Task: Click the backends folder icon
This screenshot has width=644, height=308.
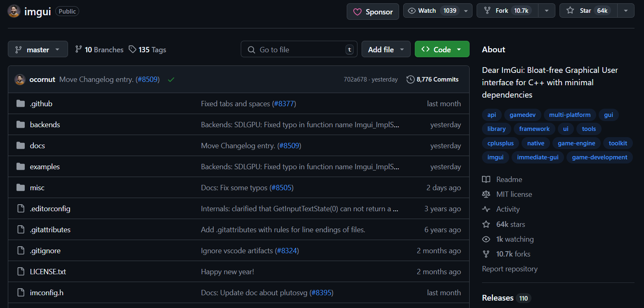Action: pyautogui.click(x=21, y=124)
